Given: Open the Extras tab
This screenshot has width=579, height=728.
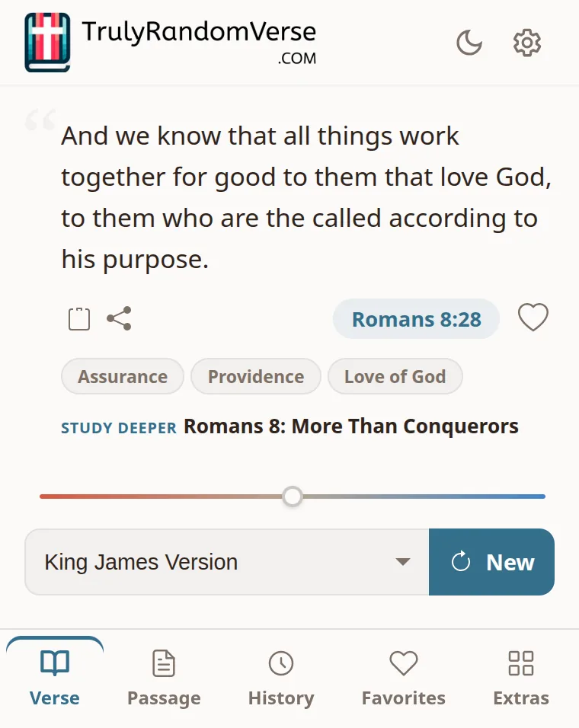Looking at the screenshot, I should pos(521,679).
